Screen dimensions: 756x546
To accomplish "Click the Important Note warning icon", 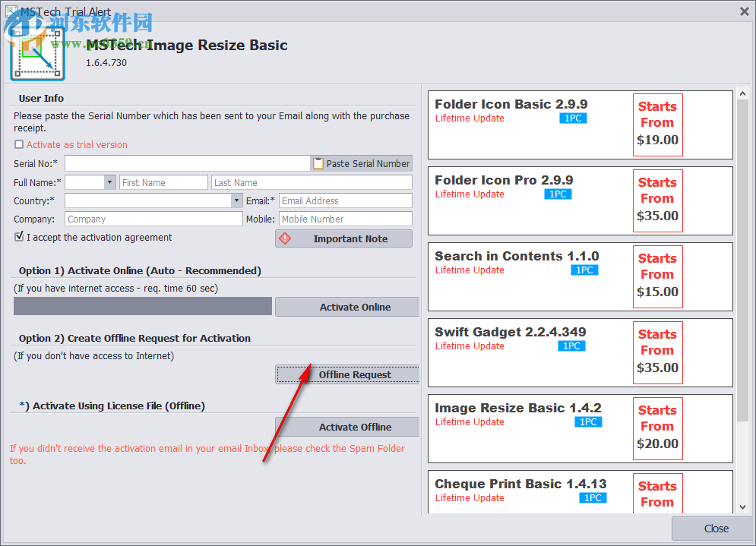I will (x=283, y=238).
